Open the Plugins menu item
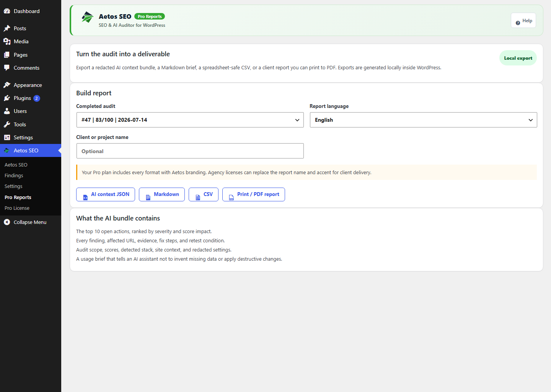This screenshot has height=392, width=551. [31, 98]
